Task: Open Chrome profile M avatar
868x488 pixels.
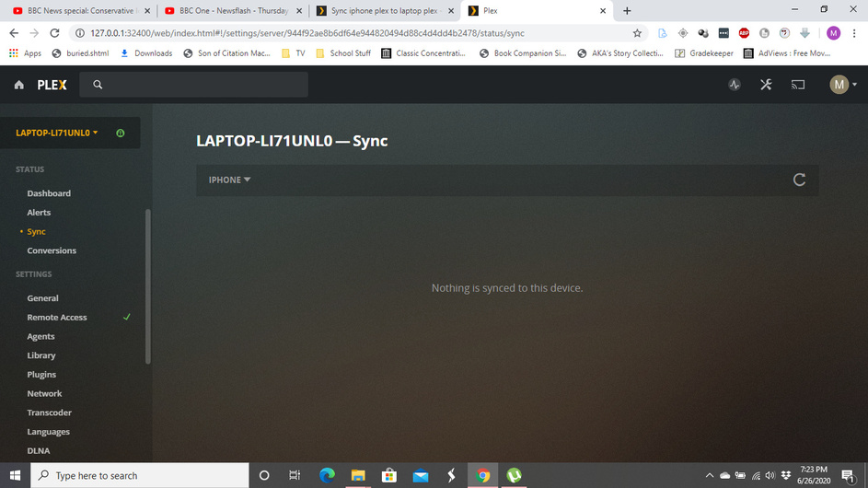Action: tap(833, 33)
